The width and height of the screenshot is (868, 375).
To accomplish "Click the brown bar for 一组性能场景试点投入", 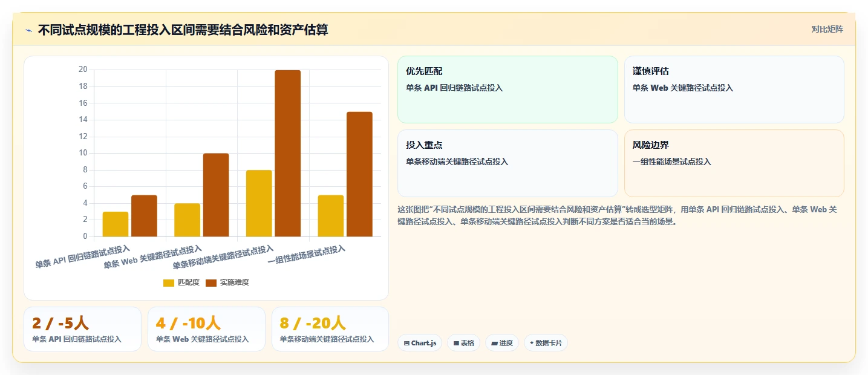I will pyautogui.click(x=359, y=174).
